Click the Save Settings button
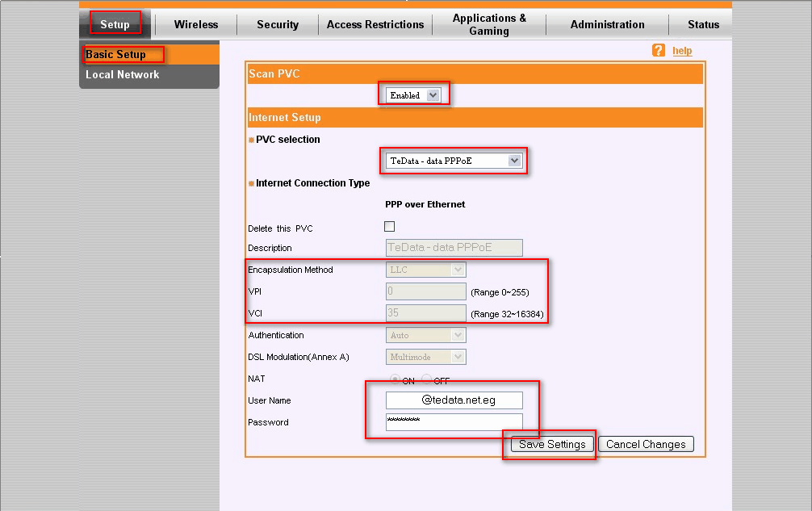 coord(552,444)
